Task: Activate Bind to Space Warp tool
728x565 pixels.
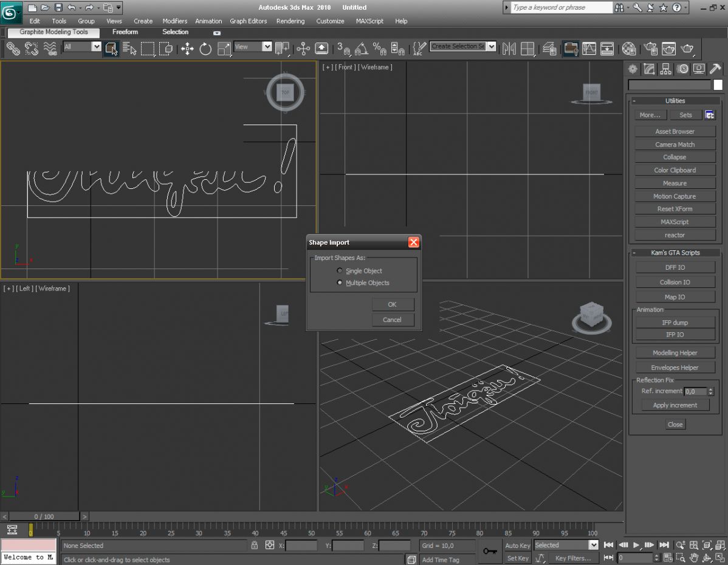Action: [x=50, y=48]
